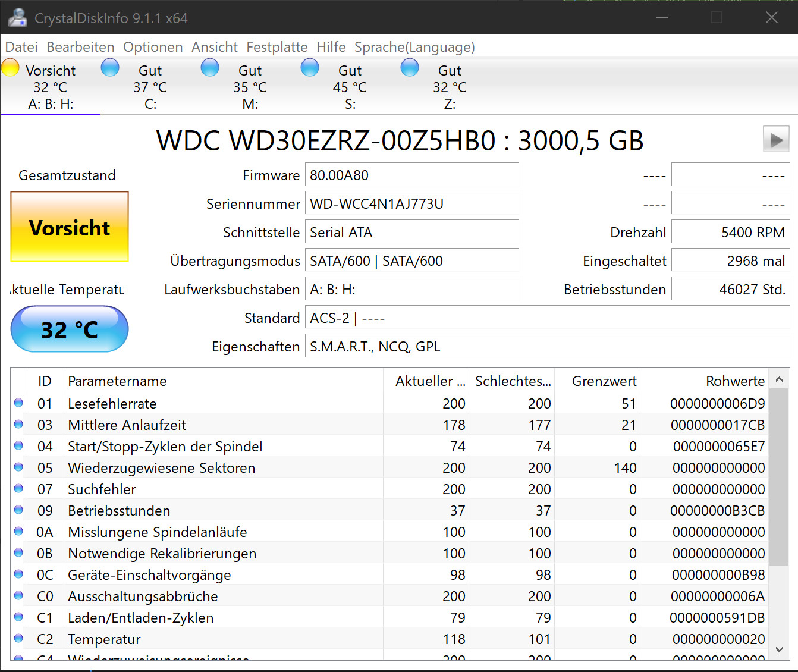Click status dot for Geräte-Einschaltvorgänge row
The image size is (798, 672).
click(x=18, y=574)
